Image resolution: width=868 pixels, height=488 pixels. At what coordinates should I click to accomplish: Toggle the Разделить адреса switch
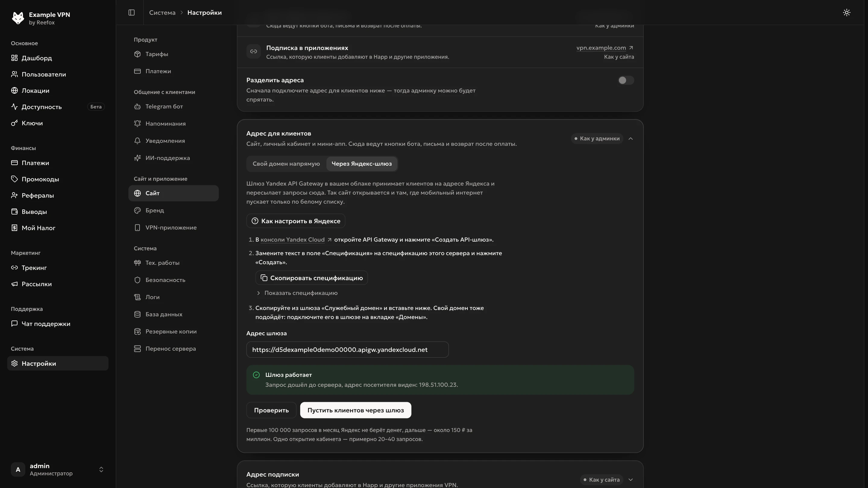click(x=626, y=80)
